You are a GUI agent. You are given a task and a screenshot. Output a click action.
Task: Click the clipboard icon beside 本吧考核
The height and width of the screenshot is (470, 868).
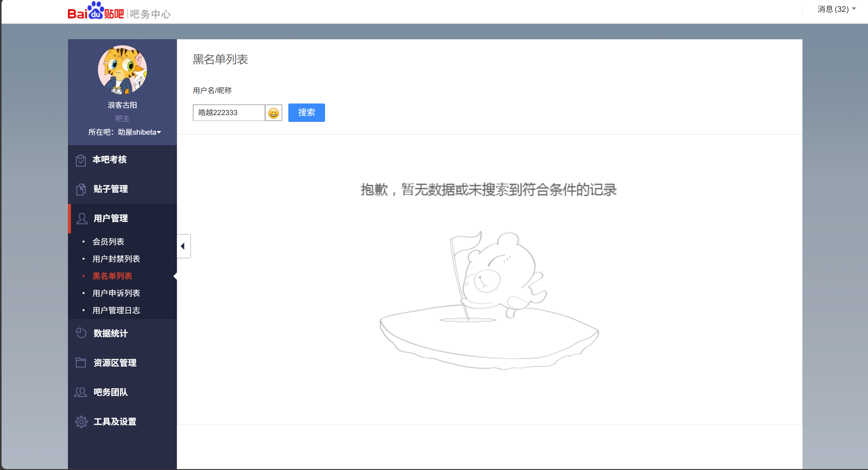pyautogui.click(x=80, y=160)
